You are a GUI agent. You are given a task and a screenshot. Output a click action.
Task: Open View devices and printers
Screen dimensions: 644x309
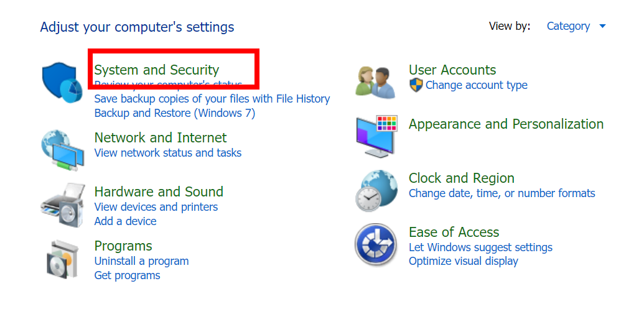pos(156,207)
